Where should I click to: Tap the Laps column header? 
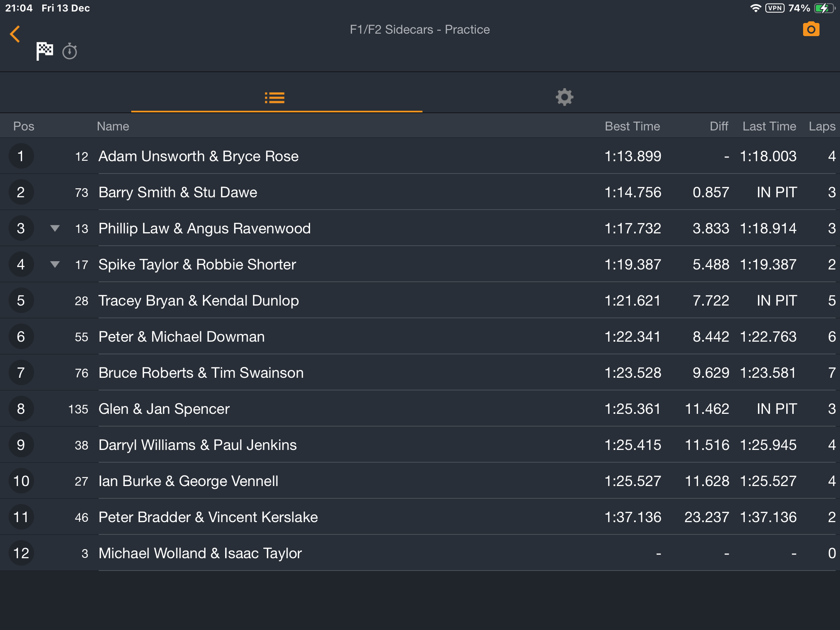(822, 126)
